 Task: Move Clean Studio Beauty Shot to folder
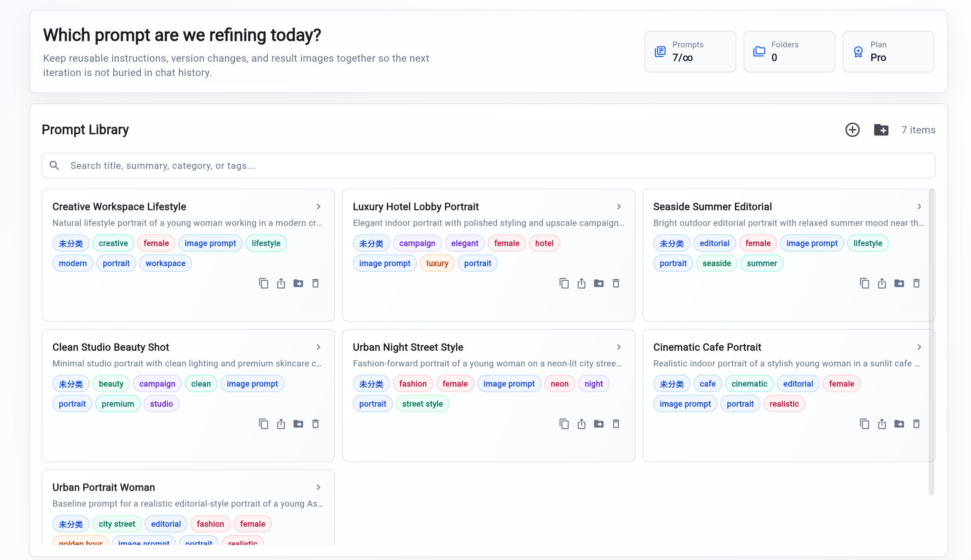[298, 424]
